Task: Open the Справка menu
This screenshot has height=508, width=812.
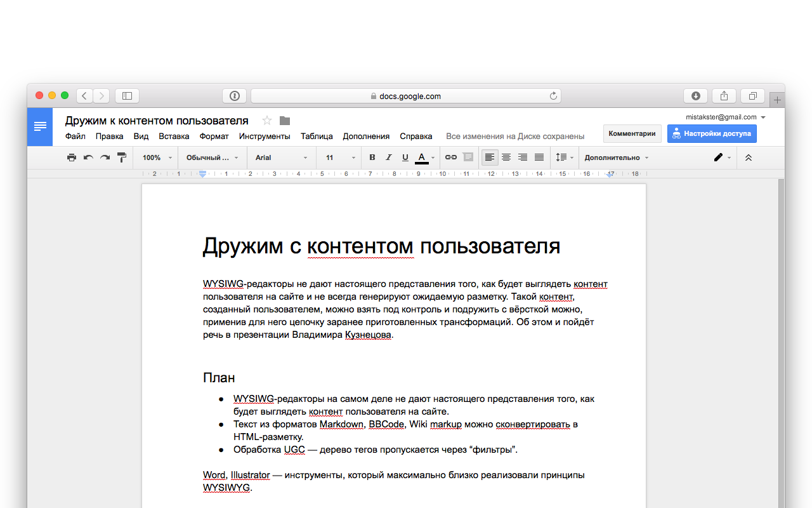Action: click(x=416, y=136)
